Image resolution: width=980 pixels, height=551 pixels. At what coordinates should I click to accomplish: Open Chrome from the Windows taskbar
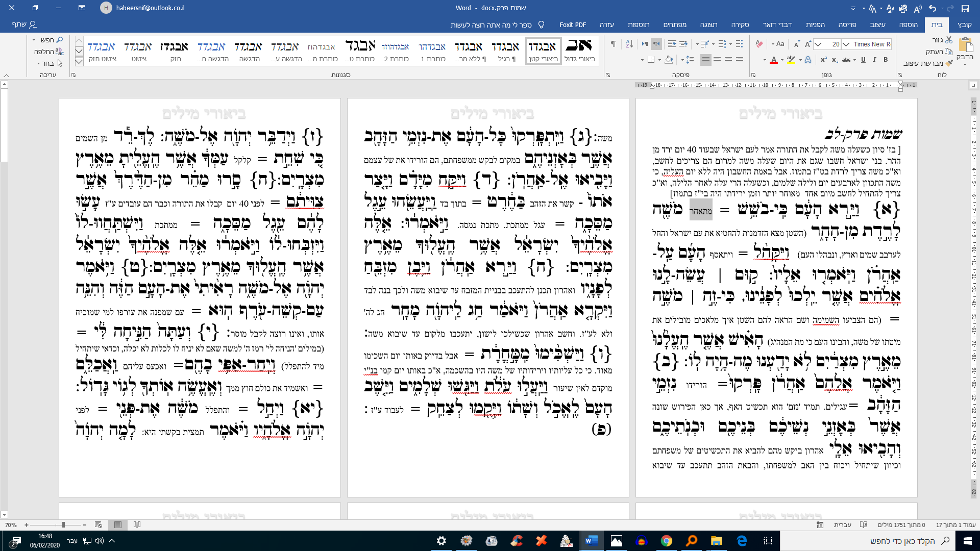coord(666,541)
